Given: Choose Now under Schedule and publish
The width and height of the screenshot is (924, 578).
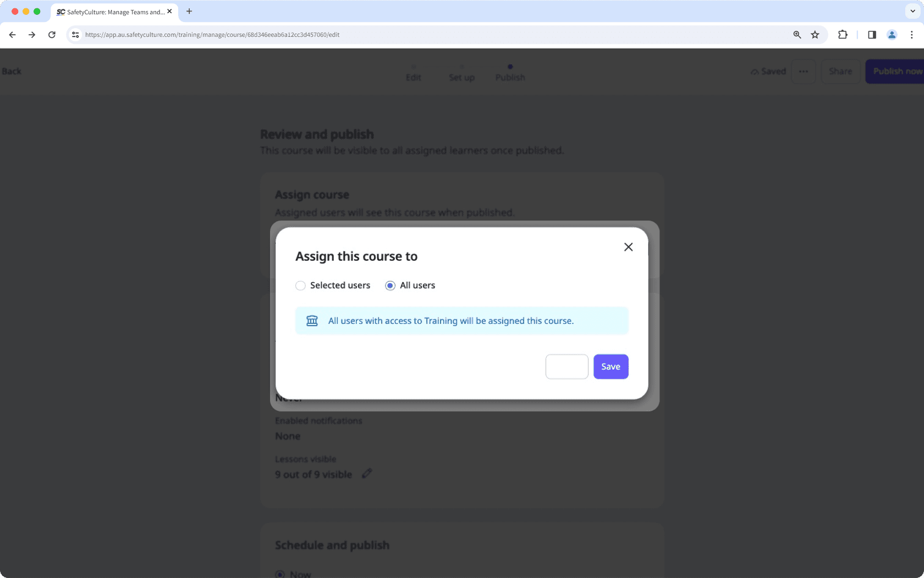Looking at the screenshot, I should click(280, 573).
